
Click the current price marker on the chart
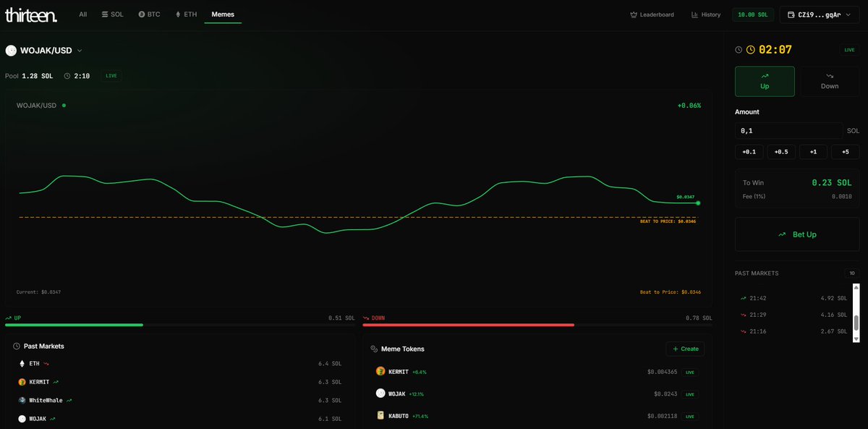pyautogui.click(x=697, y=203)
